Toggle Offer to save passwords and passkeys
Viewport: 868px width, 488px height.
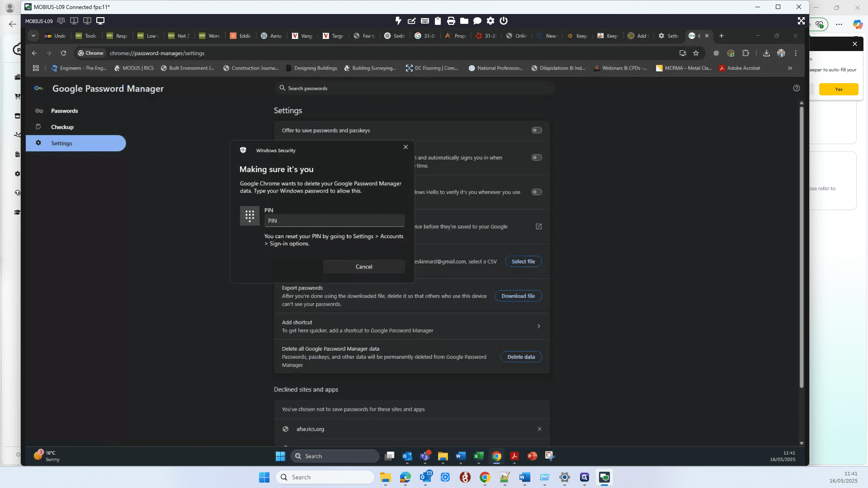point(537,131)
